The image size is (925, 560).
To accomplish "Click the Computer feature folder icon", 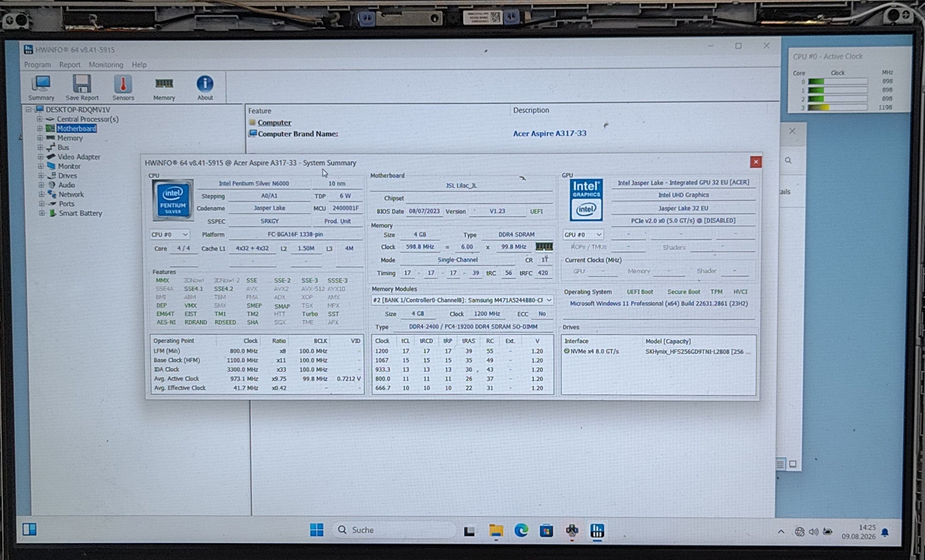I will coord(252,122).
